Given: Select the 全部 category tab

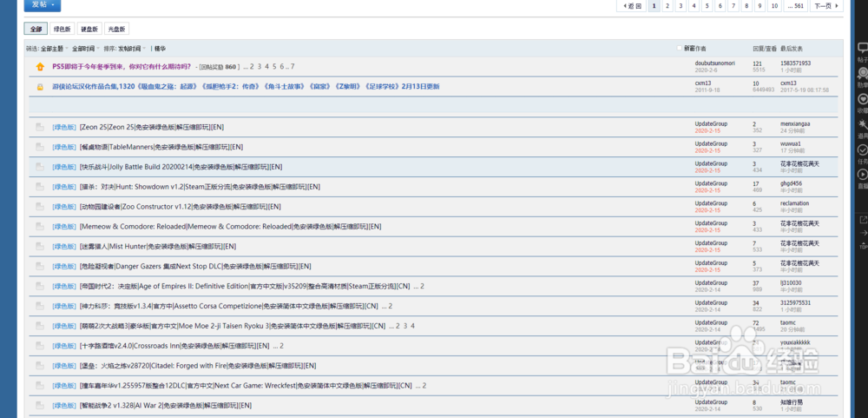Looking at the screenshot, I should point(36,29).
